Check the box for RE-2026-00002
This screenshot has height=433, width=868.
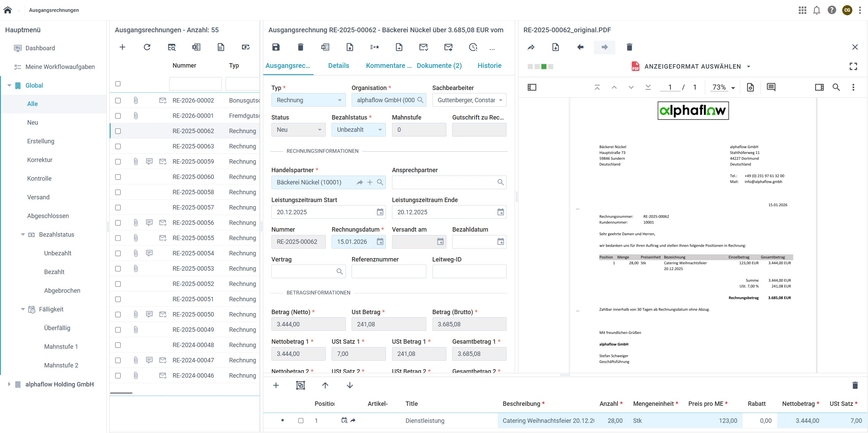118,101
